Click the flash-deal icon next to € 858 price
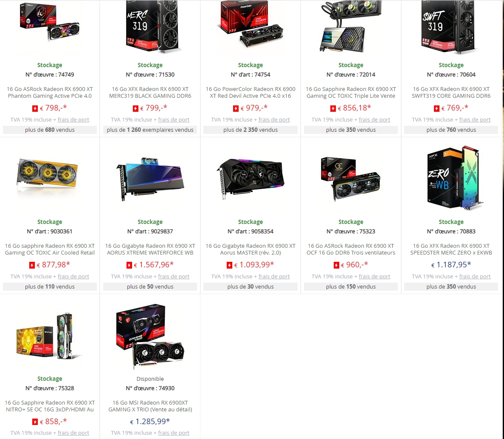Viewport: 504px width, 439px height. click(35, 422)
